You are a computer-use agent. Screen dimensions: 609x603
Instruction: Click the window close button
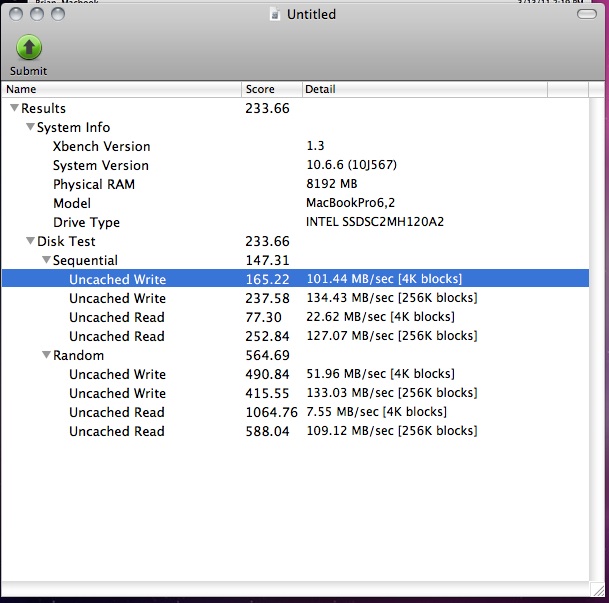point(16,14)
